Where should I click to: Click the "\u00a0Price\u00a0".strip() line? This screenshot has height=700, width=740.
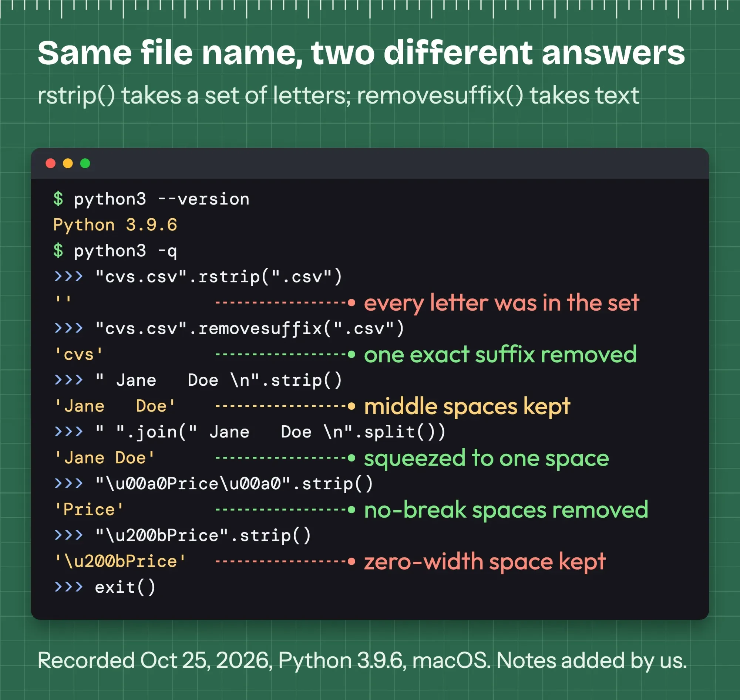tap(213, 484)
